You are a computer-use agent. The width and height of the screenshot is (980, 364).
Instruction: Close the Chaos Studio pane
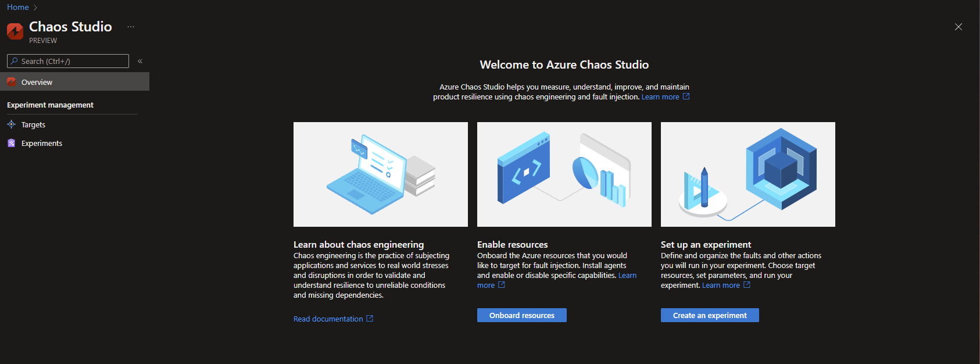pos(958,27)
